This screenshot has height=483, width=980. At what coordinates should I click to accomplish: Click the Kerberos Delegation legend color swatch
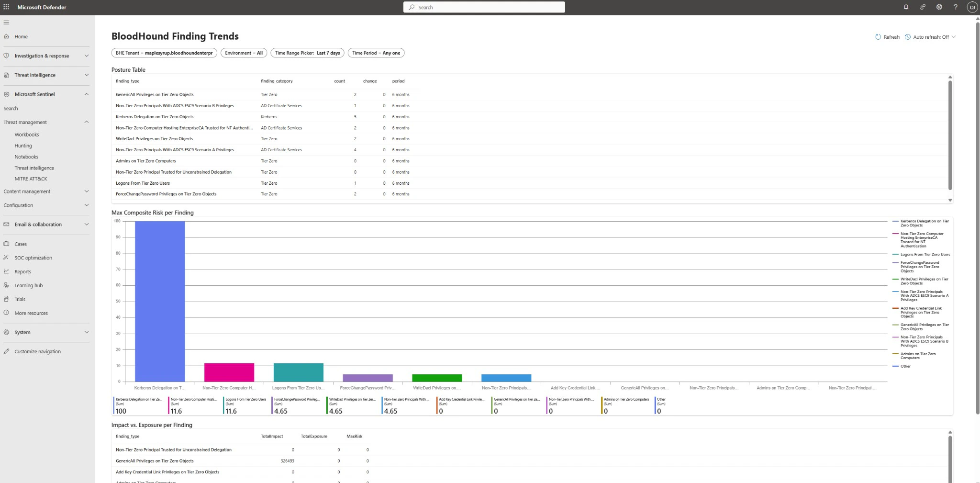pyautogui.click(x=895, y=221)
